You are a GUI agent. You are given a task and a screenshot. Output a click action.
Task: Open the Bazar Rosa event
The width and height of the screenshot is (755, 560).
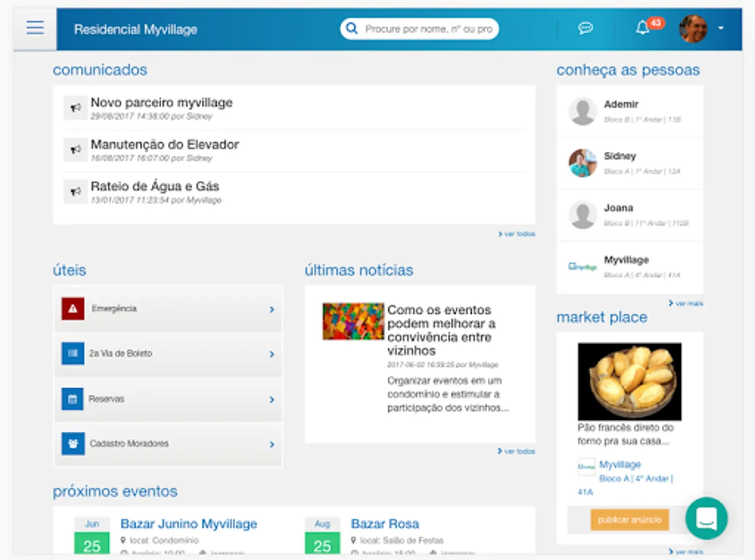tap(385, 524)
